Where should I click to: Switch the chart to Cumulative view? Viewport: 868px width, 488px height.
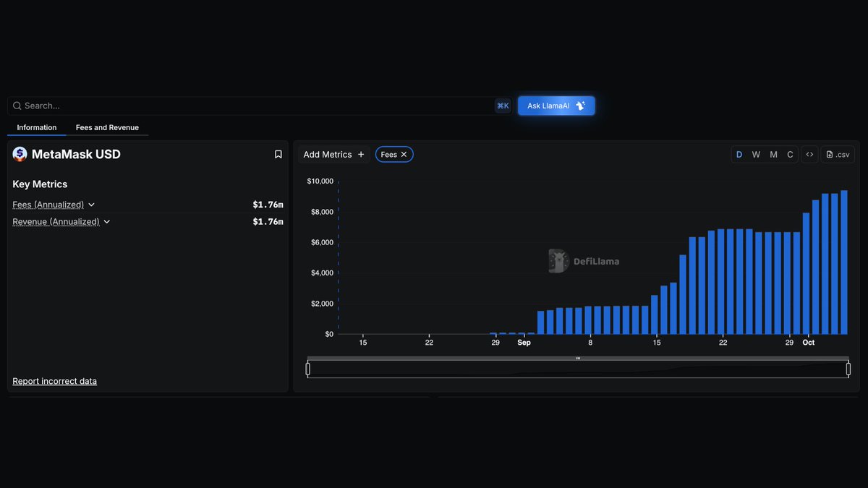[790, 155]
